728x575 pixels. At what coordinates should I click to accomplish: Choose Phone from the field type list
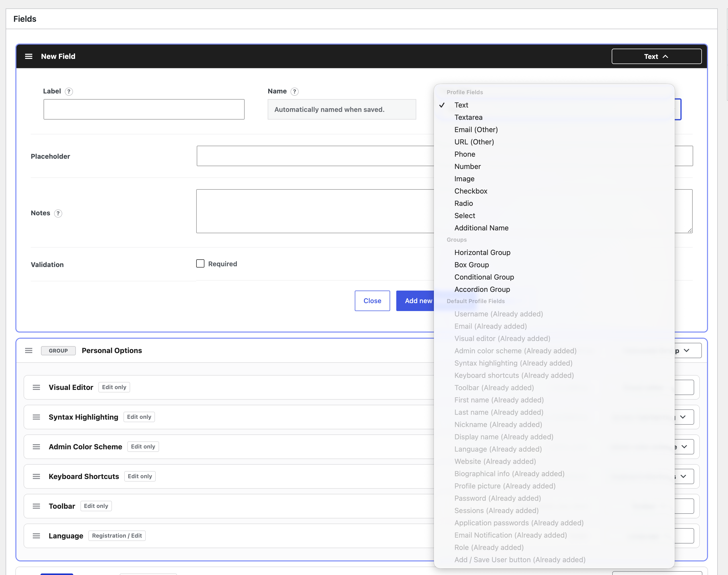pyautogui.click(x=554, y=154)
